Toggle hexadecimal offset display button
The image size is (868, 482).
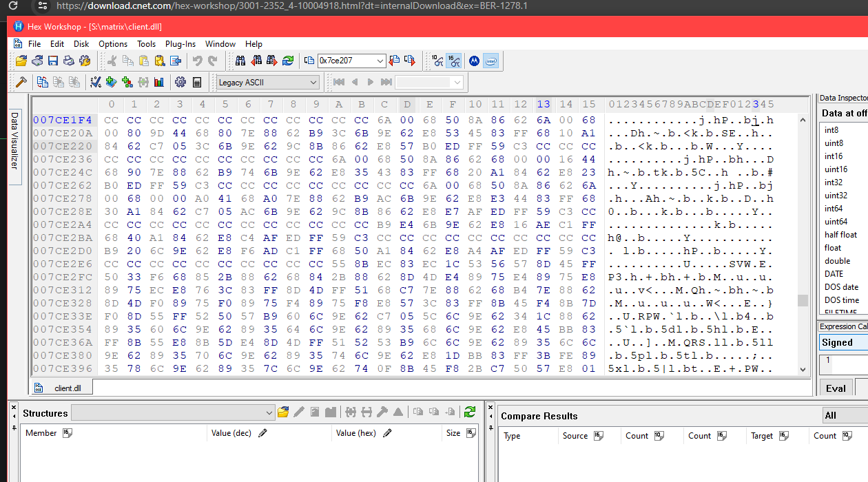[454, 61]
